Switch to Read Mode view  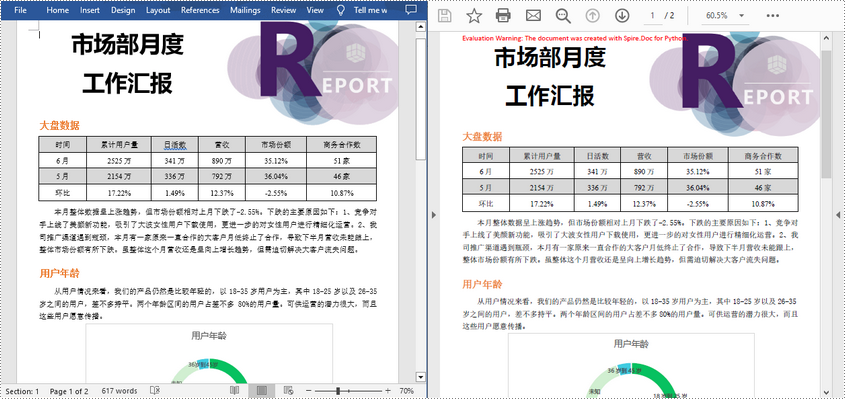[x=234, y=390]
